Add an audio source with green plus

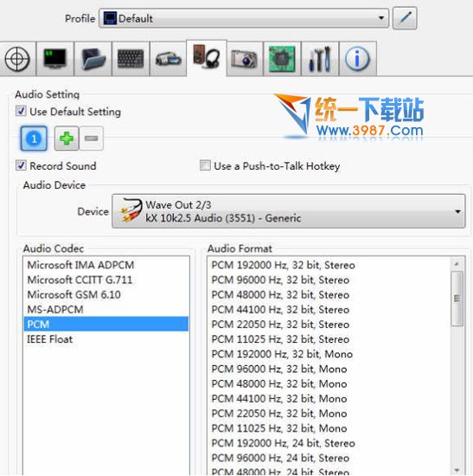[67, 138]
